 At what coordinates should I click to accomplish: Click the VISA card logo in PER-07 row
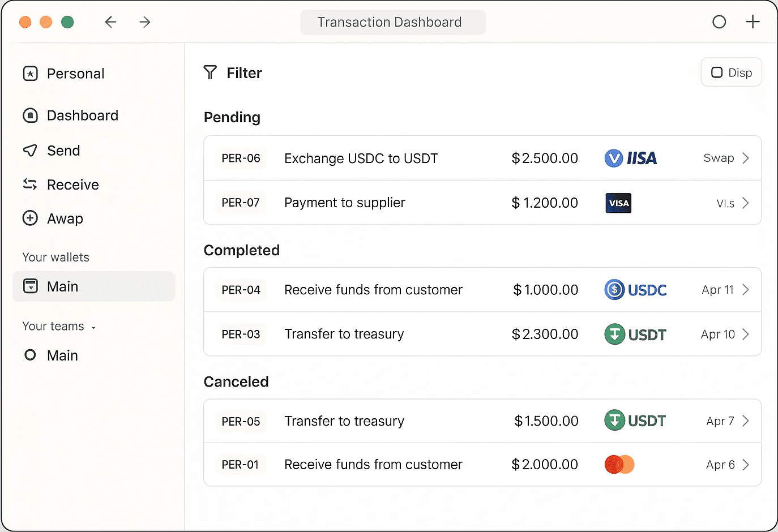tap(618, 203)
